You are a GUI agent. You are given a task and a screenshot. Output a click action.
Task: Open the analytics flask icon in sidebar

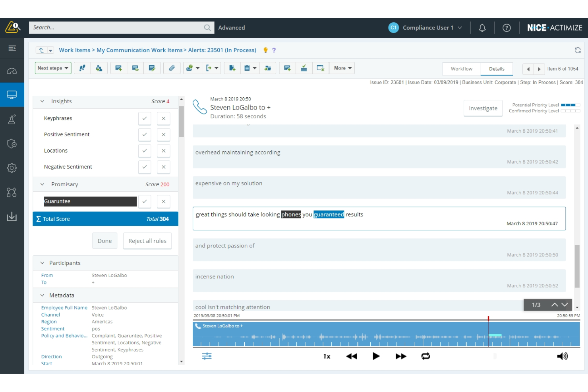[x=12, y=119]
